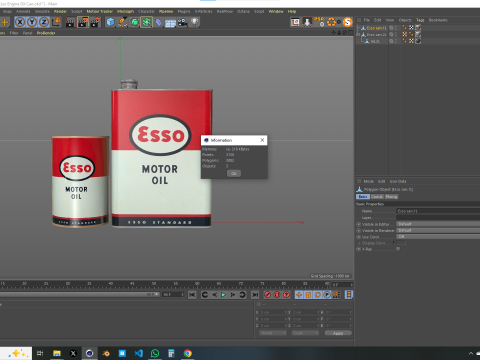Click the spline Pen tool icon
Viewport: 480px width, 360px height.
pyautogui.click(x=122, y=22)
